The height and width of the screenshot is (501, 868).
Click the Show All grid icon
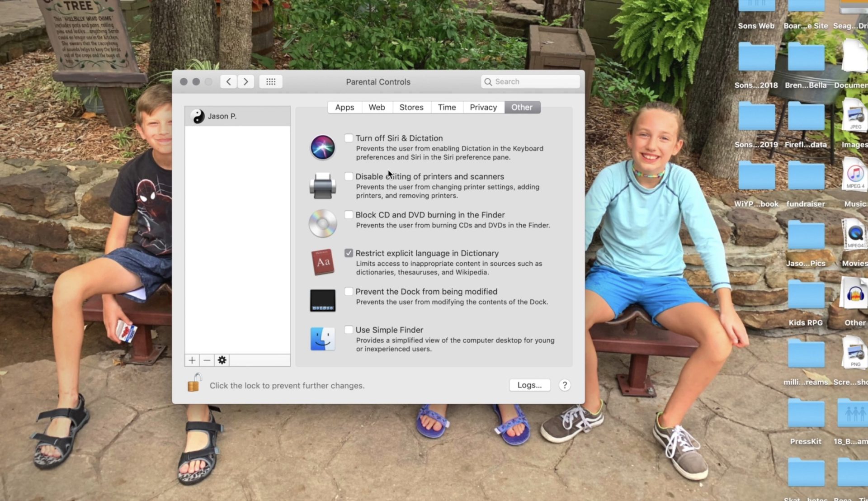tap(271, 82)
